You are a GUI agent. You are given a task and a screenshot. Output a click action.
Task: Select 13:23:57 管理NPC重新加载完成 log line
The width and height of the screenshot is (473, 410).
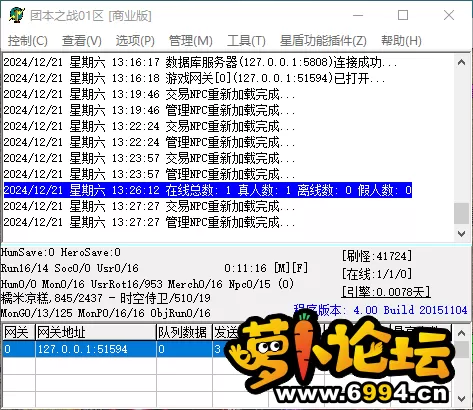(x=149, y=174)
